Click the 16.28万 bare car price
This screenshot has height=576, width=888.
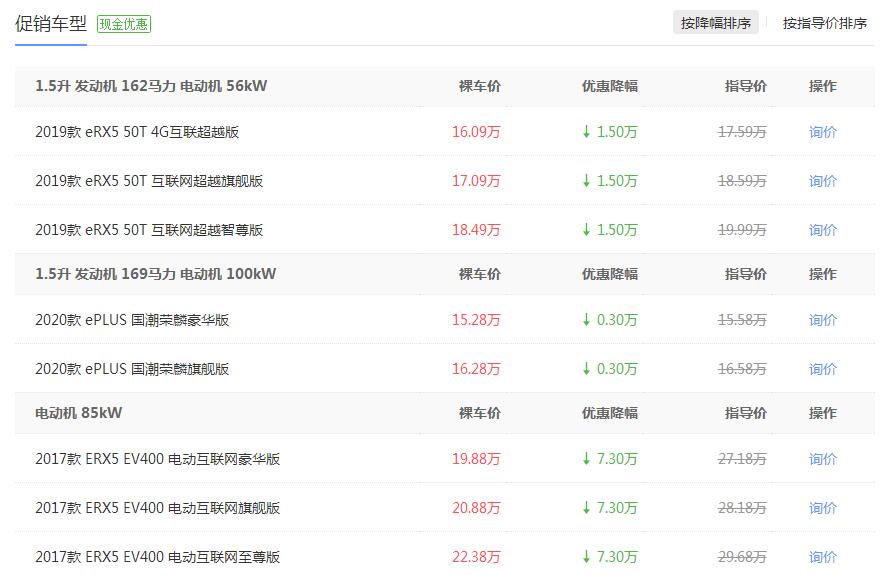[476, 369]
